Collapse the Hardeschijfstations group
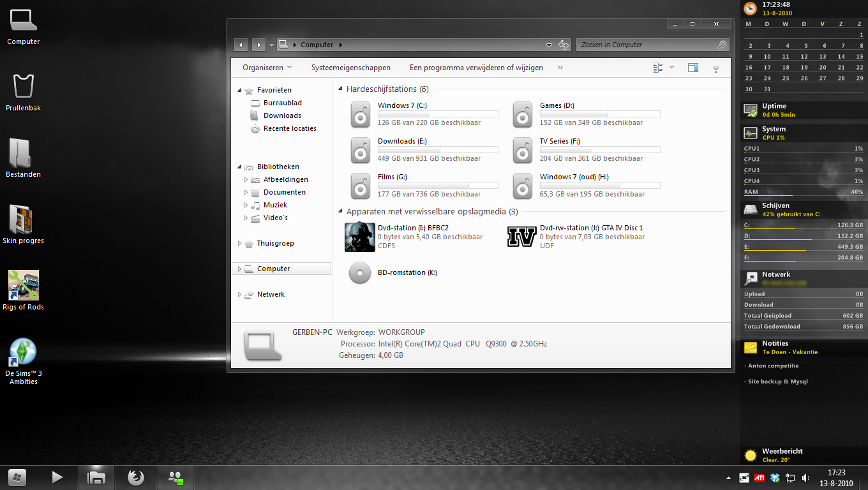868x490 pixels. [341, 89]
